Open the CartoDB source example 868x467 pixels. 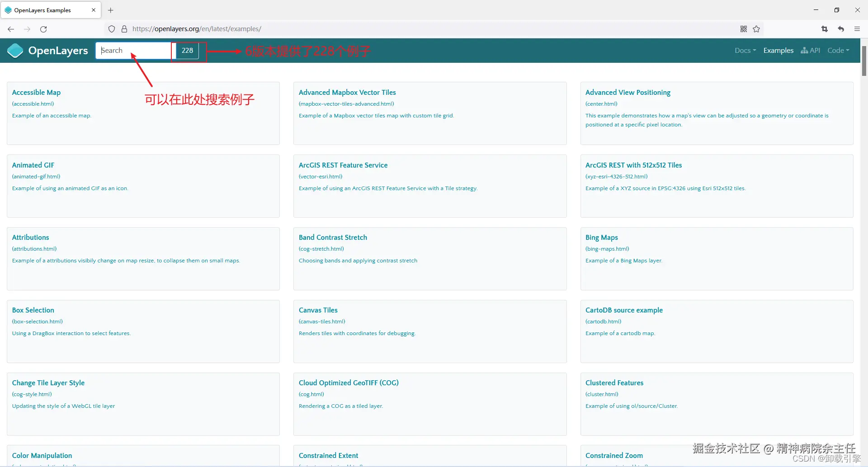pos(624,310)
